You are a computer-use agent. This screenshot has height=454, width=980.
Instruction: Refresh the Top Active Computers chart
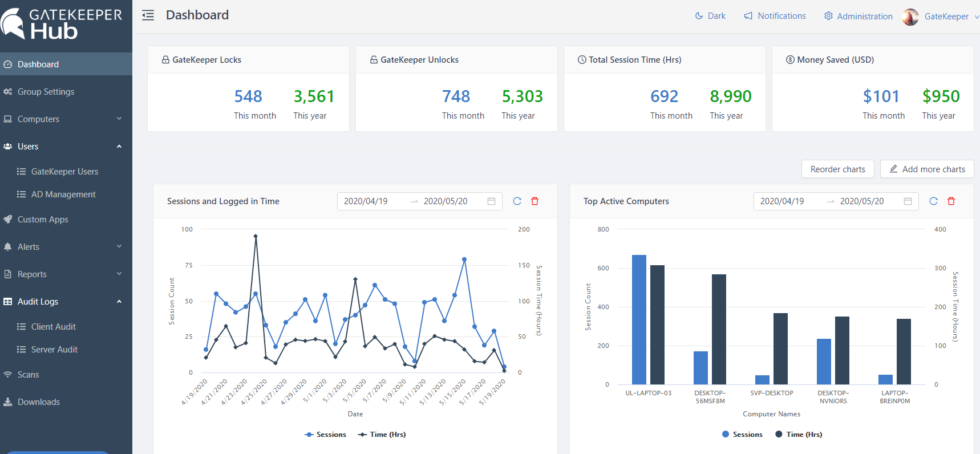pos(933,201)
